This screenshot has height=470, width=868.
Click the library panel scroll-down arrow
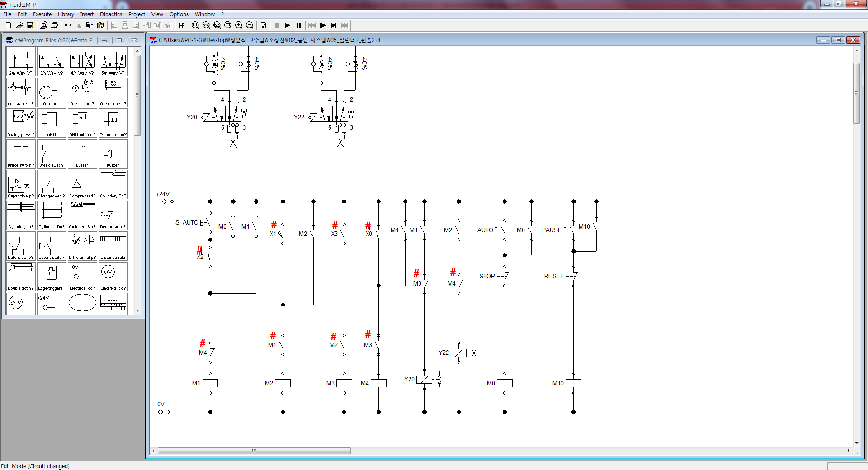(137, 311)
